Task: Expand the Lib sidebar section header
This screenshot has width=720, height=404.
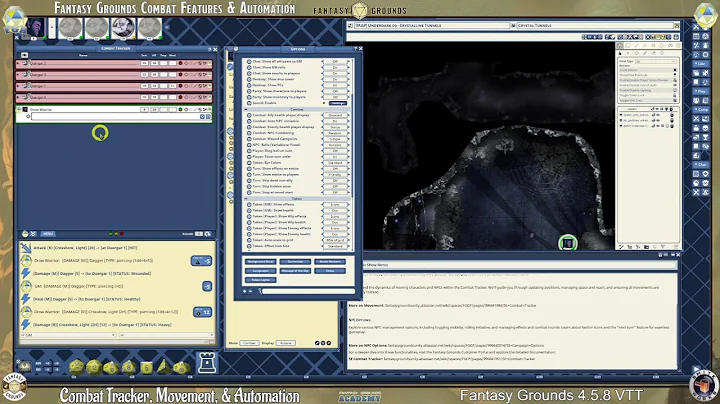Action: pos(701,64)
